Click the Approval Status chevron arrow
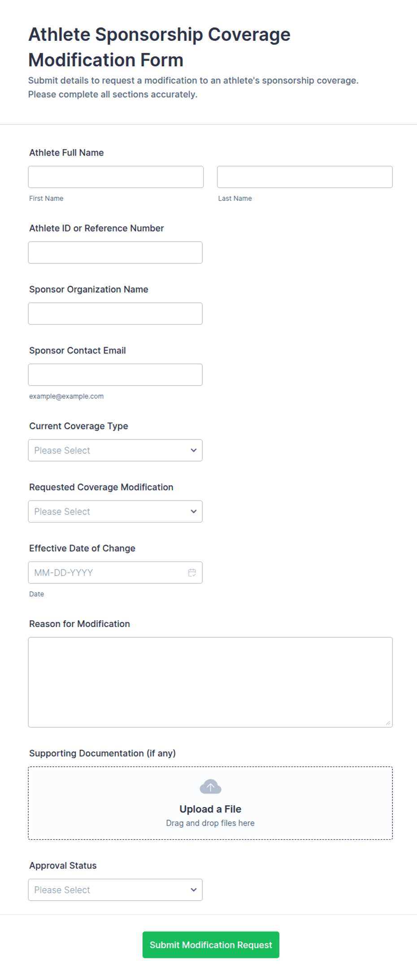Screen dimensions: 417x980 pyautogui.click(x=194, y=890)
